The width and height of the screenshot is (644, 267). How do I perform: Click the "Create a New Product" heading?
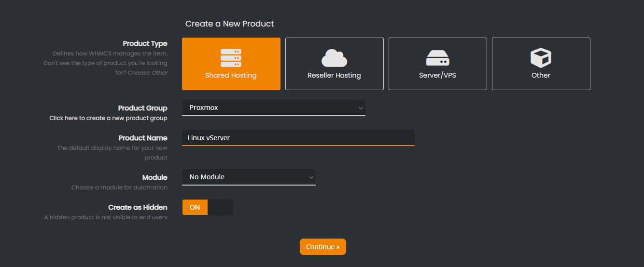click(229, 24)
